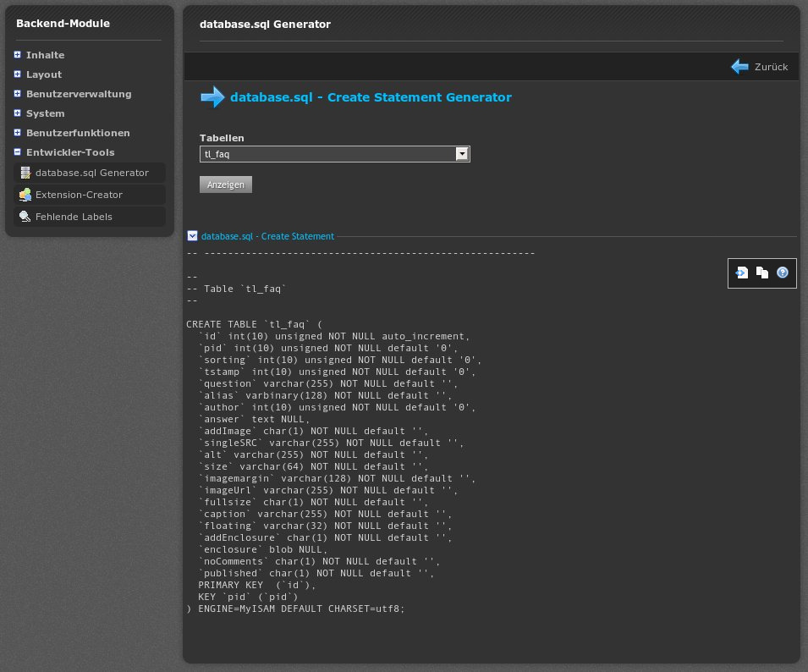The width and height of the screenshot is (808, 672).
Task: Expand the System module group
Action: [17, 113]
